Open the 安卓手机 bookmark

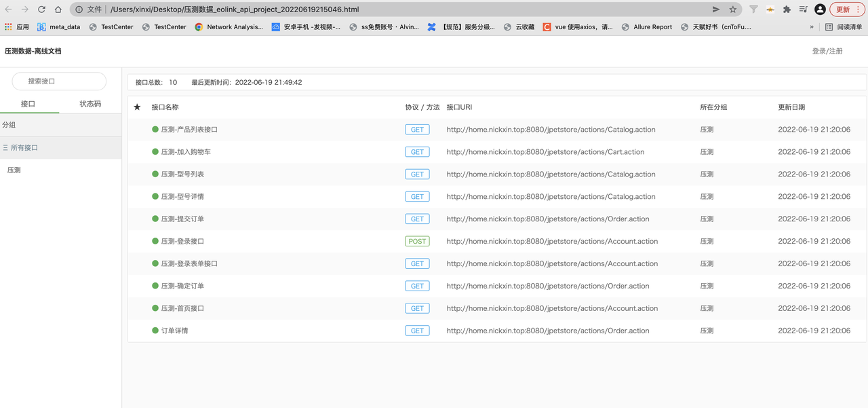tap(306, 27)
